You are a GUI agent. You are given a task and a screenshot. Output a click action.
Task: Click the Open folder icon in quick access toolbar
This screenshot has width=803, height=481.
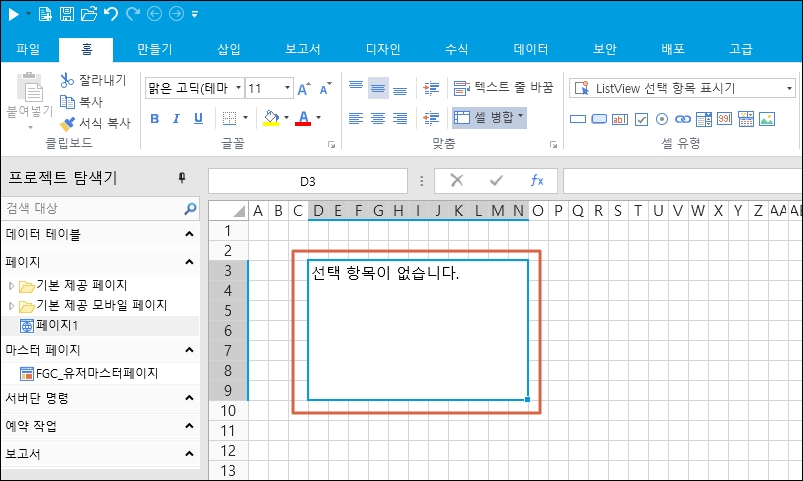click(x=88, y=14)
